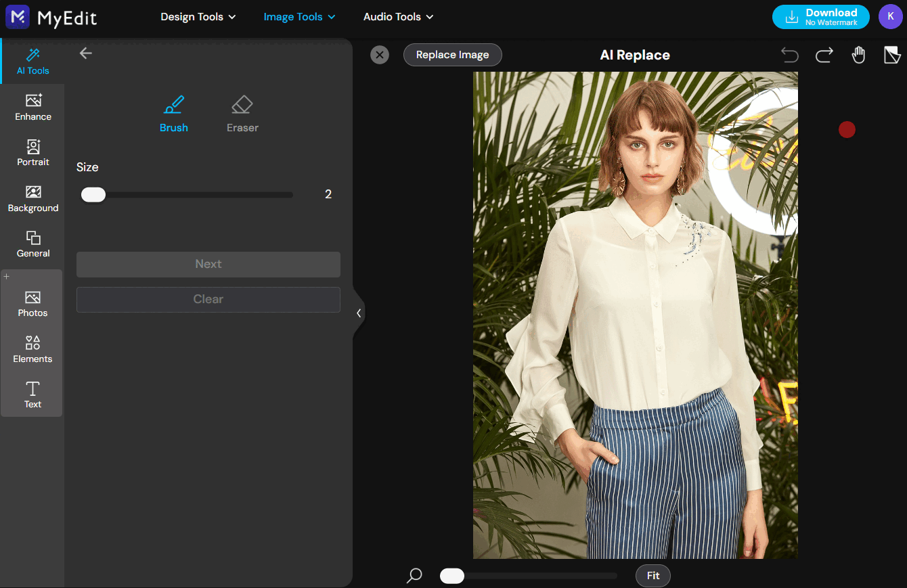Collapse the left editing panel

359,313
